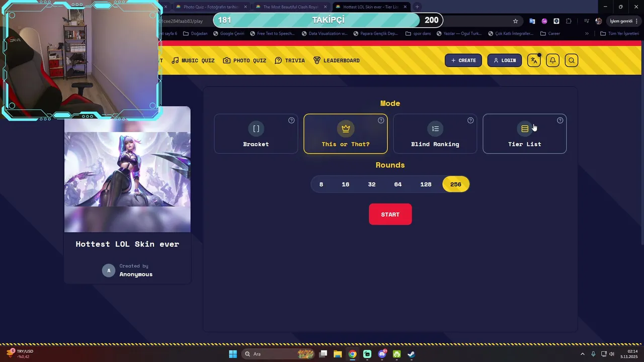Viewport: 644px width, 362px height.
Task: Open the Doğadan bookmark folder
Action: (195, 34)
